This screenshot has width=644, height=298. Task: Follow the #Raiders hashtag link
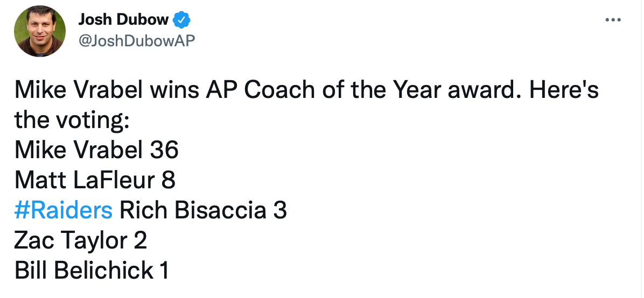(64, 210)
